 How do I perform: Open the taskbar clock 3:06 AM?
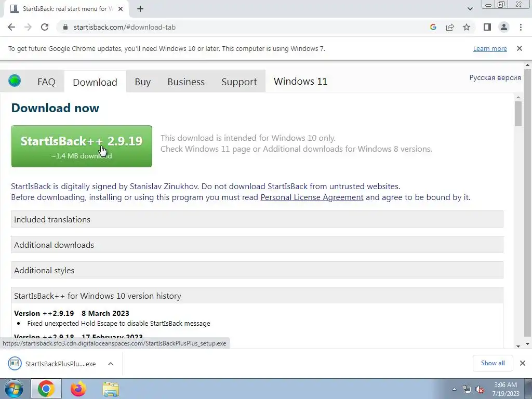[x=506, y=389]
